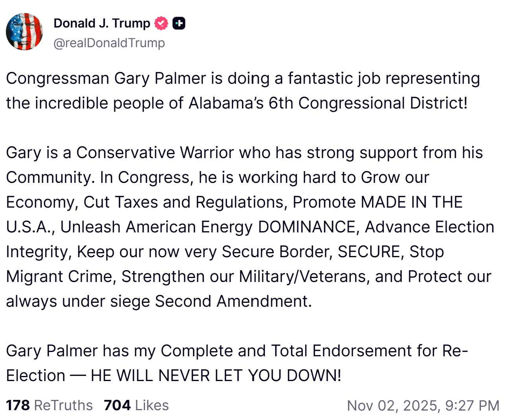Click the number 704 beside Likes
Image resolution: width=506 pixels, height=420 pixels.
(117, 405)
